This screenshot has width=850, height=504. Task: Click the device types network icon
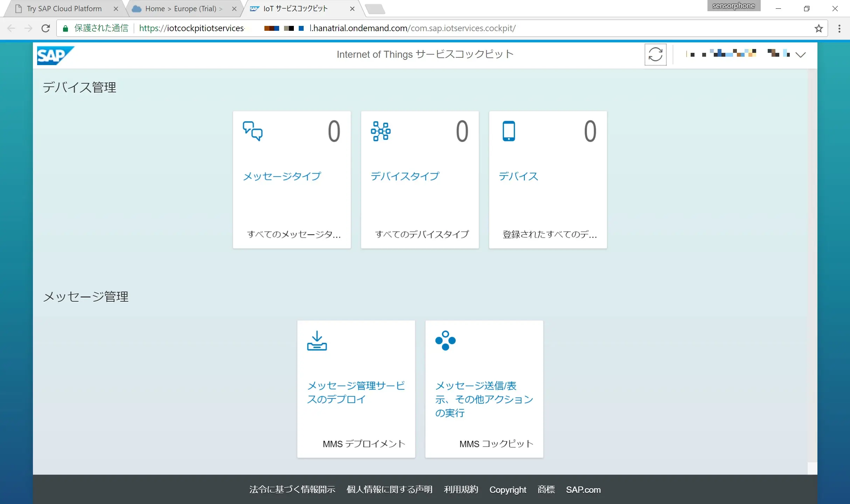pyautogui.click(x=381, y=131)
